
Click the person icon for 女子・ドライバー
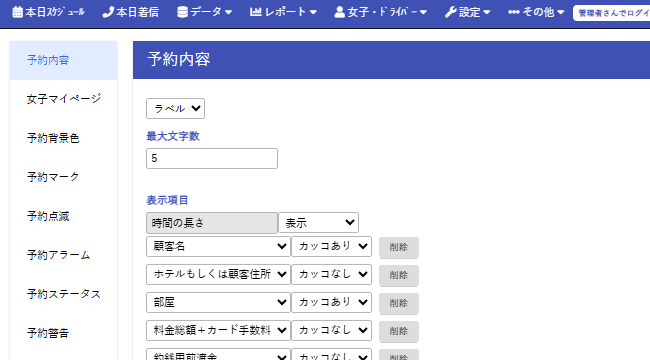(340, 12)
